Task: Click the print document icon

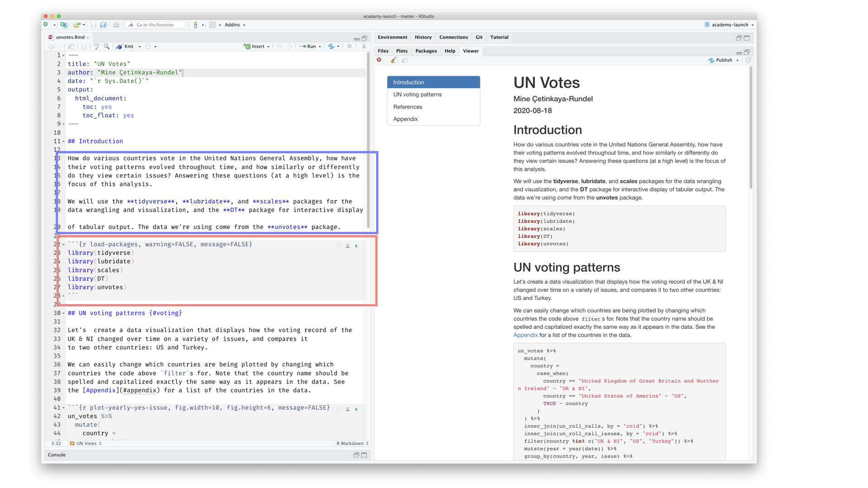Action: (x=116, y=25)
